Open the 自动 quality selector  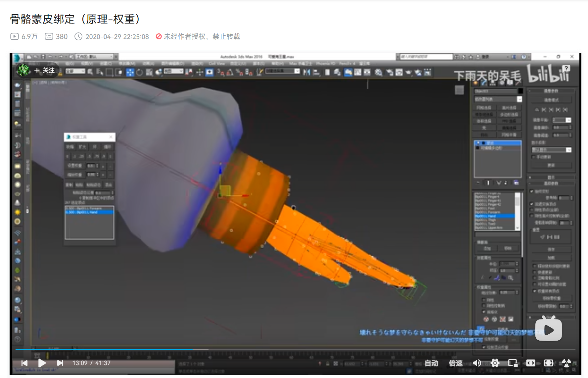click(x=431, y=363)
